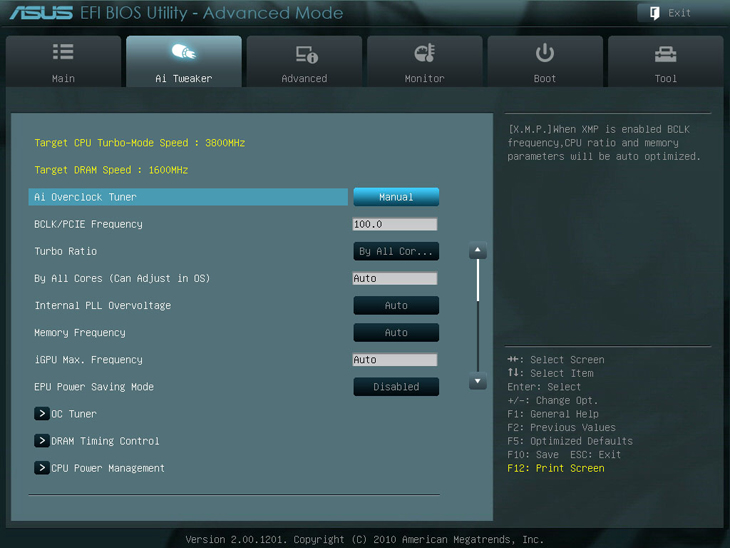Click the BCLK/PCIE Frequency input field
This screenshot has height=548, width=730.
point(395,225)
